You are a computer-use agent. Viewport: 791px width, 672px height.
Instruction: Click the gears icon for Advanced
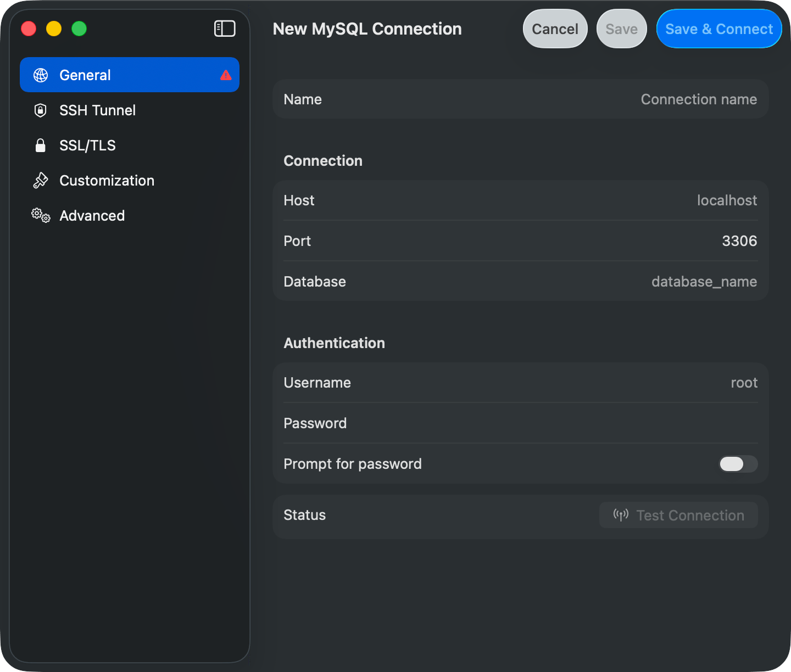coord(41,215)
